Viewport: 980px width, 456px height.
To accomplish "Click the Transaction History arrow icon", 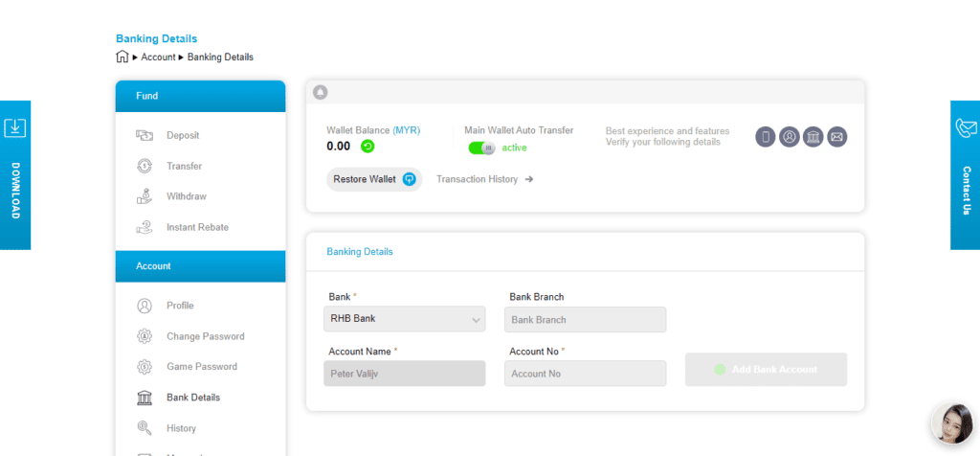I will 528,179.
